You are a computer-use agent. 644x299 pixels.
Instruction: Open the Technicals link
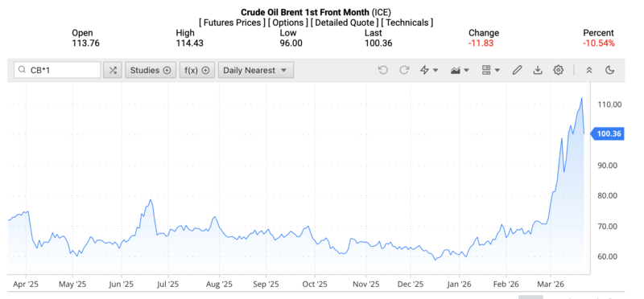407,23
